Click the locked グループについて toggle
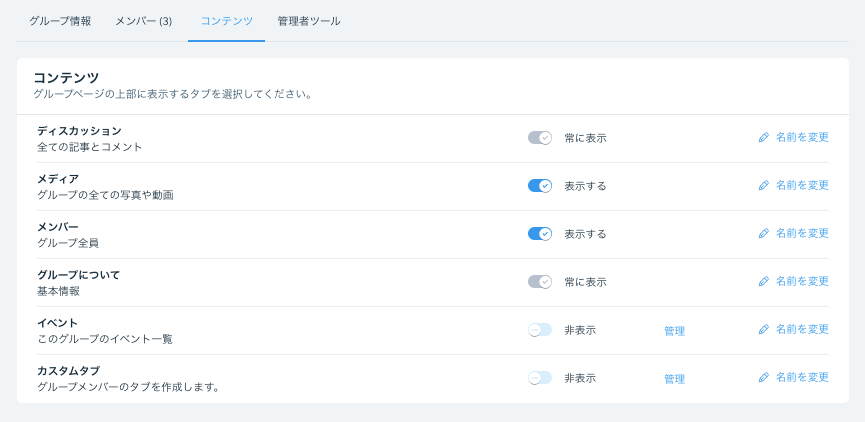Screen dimensions: 865x422 540,282
